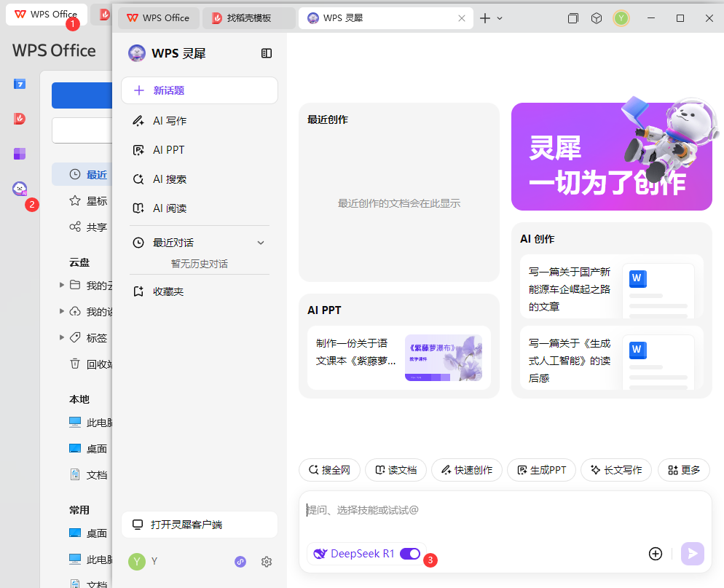Open the 《生成式人工智能》读后感 writing suggestion
Image resolution: width=724 pixels, height=588 pixels.
click(x=612, y=358)
